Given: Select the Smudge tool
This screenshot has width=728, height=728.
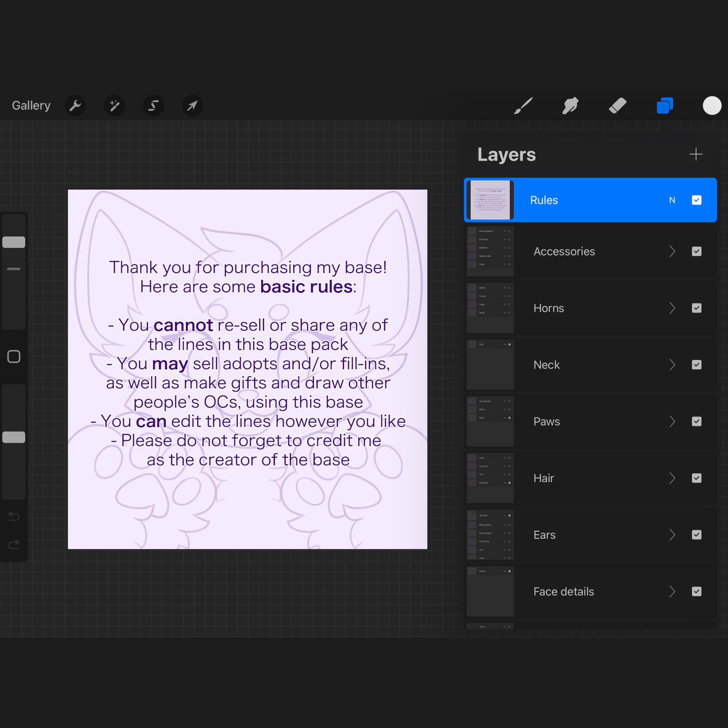Looking at the screenshot, I should [x=570, y=105].
